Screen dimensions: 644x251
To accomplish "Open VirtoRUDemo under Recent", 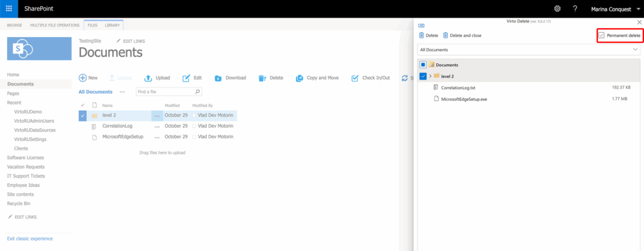I will tap(28, 111).
